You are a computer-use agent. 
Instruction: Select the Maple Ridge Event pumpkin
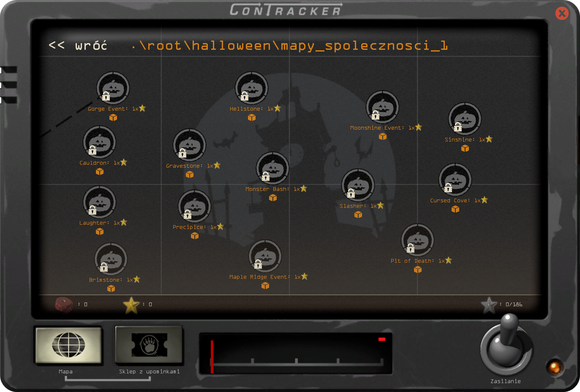[265, 256]
